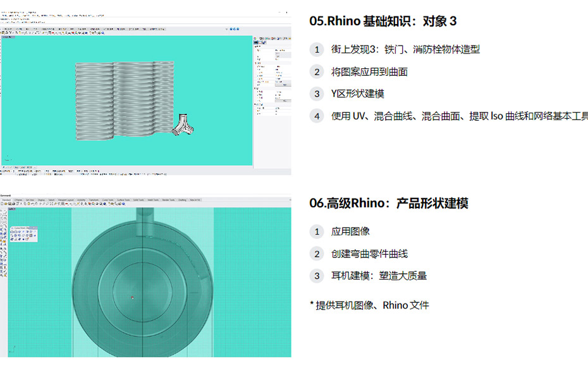Select the line "Y区形状建模"
Viewport: 588px width, 368px height.
coord(357,94)
